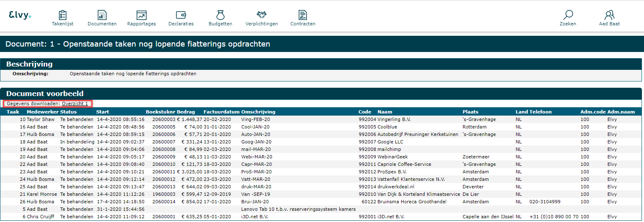Open Declaraties wallet icon
Screen dimensions: 644x222
(181, 15)
